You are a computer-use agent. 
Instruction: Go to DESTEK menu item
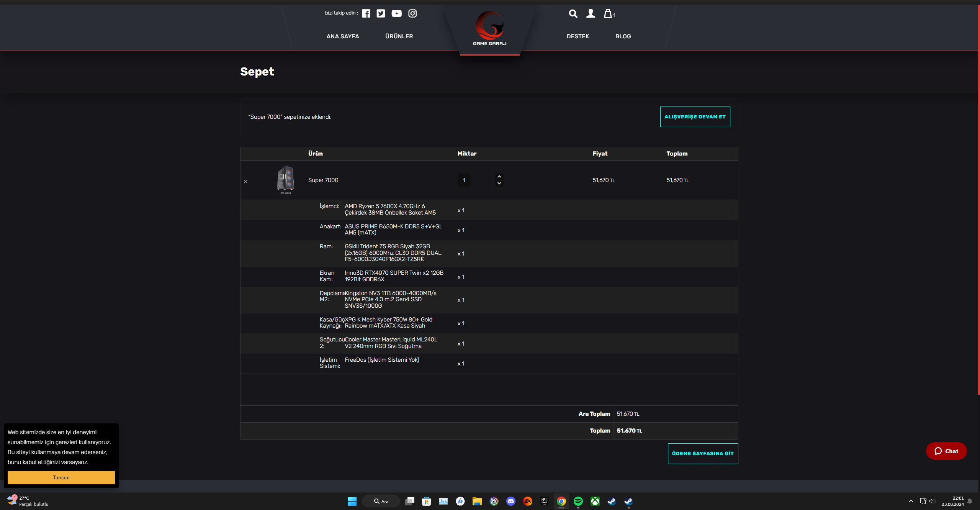(578, 36)
